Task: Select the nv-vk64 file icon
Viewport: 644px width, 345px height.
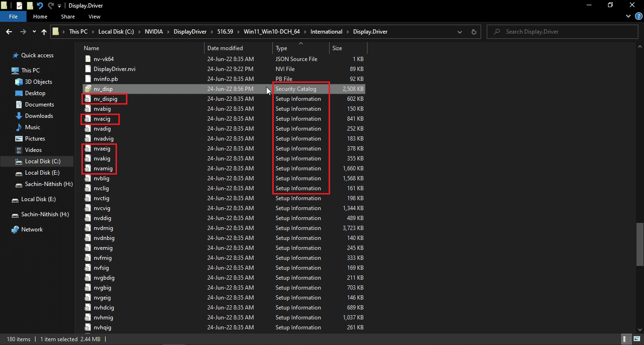Action: point(88,59)
